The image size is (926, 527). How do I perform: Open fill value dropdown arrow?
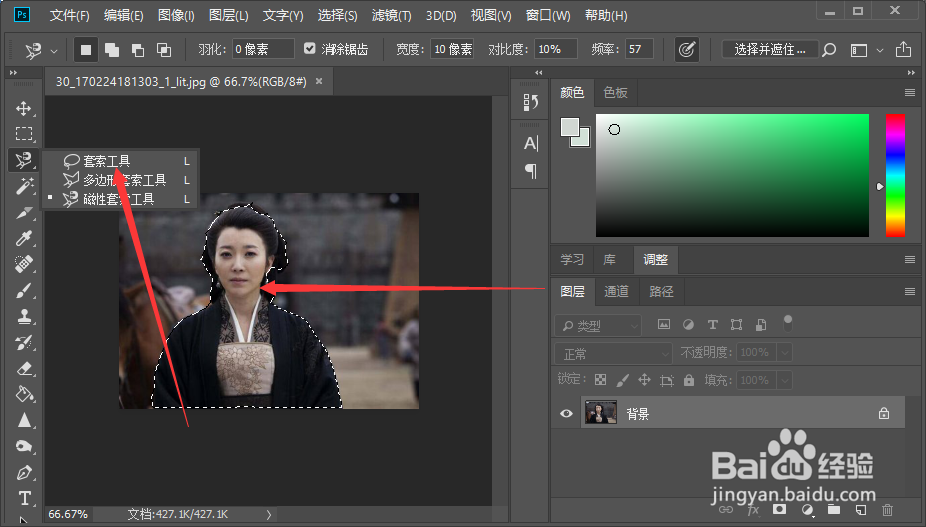784,380
